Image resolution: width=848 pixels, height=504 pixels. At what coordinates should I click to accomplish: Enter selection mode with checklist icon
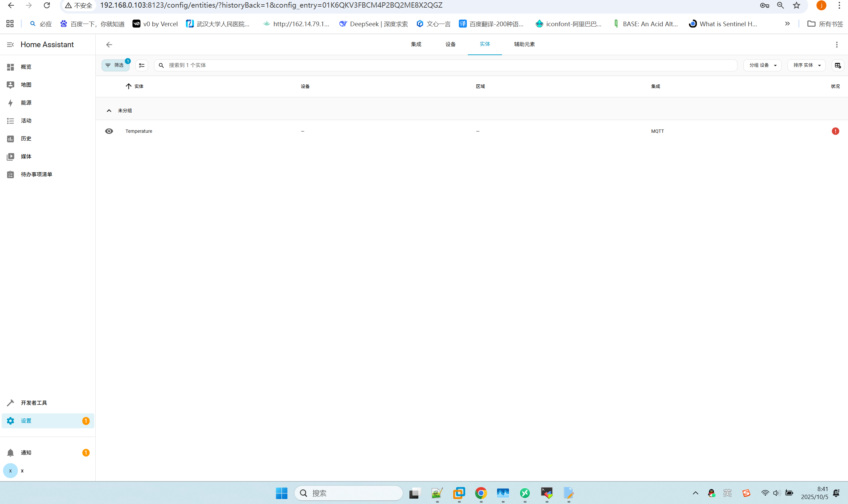[142, 65]
